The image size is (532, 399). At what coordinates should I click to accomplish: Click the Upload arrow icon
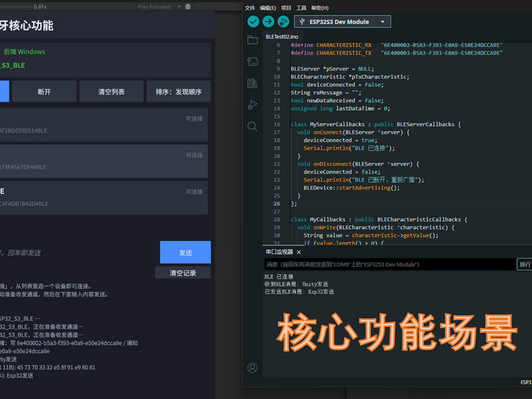tap(268, 22)
